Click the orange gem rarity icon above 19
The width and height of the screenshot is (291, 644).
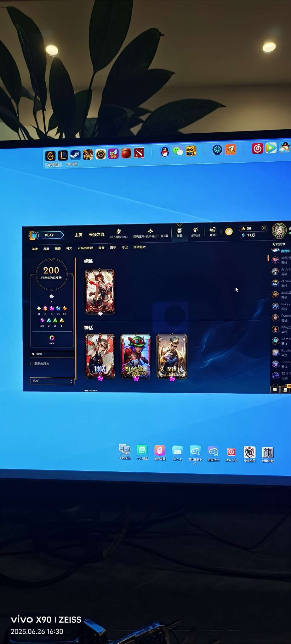(65, 308)
